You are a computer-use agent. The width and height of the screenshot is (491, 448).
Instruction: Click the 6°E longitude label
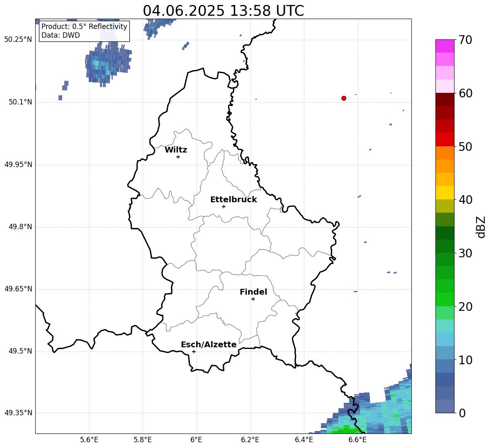click(x=196, y=440)
